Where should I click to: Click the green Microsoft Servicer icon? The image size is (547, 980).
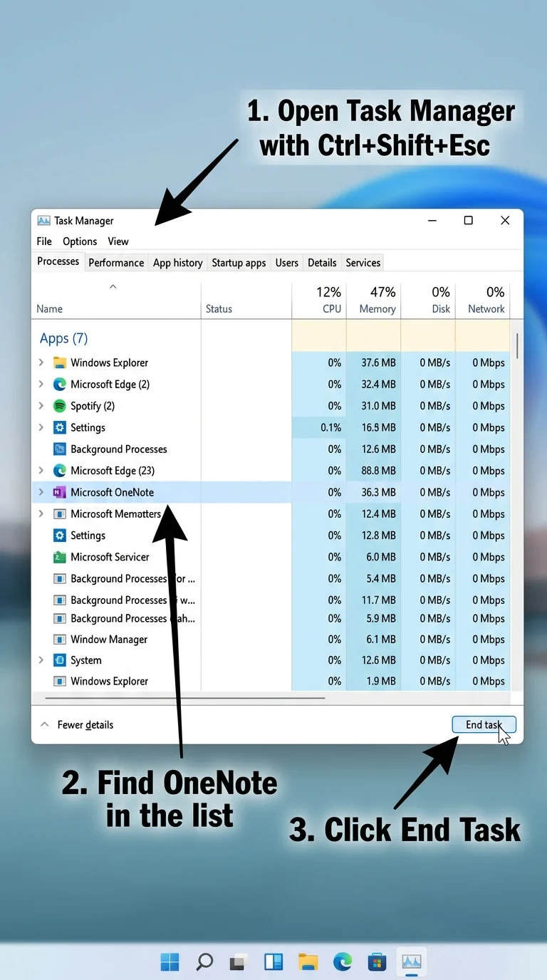pos(60,557)
